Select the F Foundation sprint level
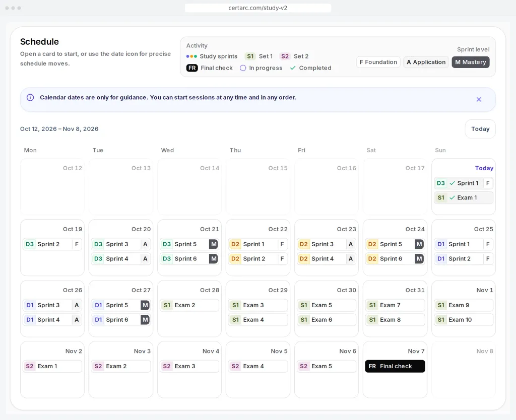Image resolution: width=516 pixels, height=420 pixels. click(378, 62)
